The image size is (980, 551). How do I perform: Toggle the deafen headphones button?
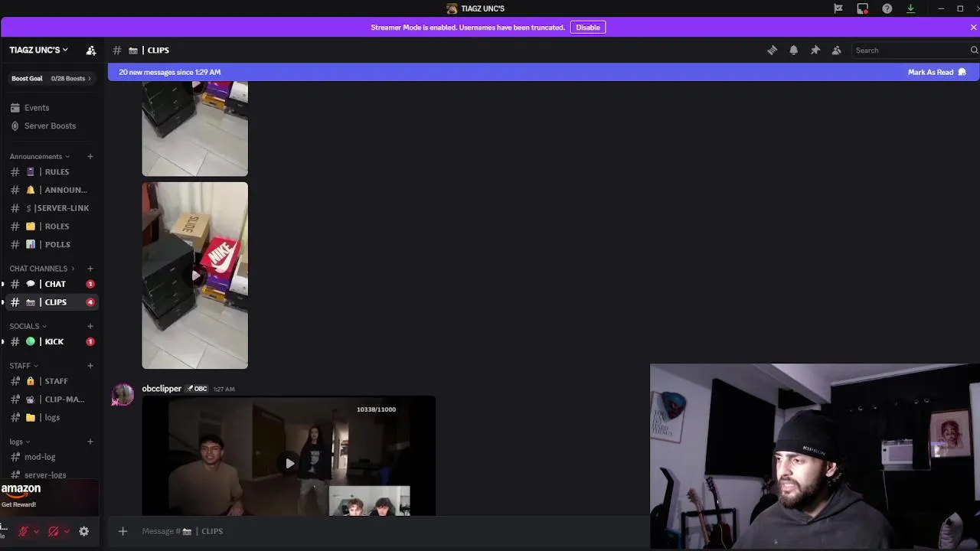(54, 531)
